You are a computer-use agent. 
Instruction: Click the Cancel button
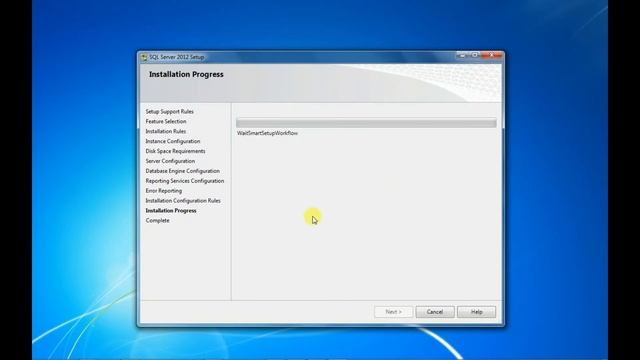pyautogui.click(x=435, y=312)
